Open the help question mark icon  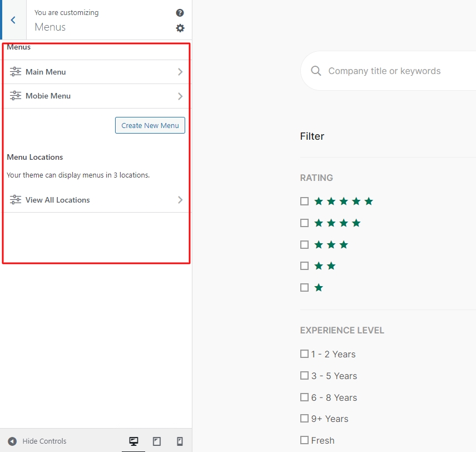[180, 13]
